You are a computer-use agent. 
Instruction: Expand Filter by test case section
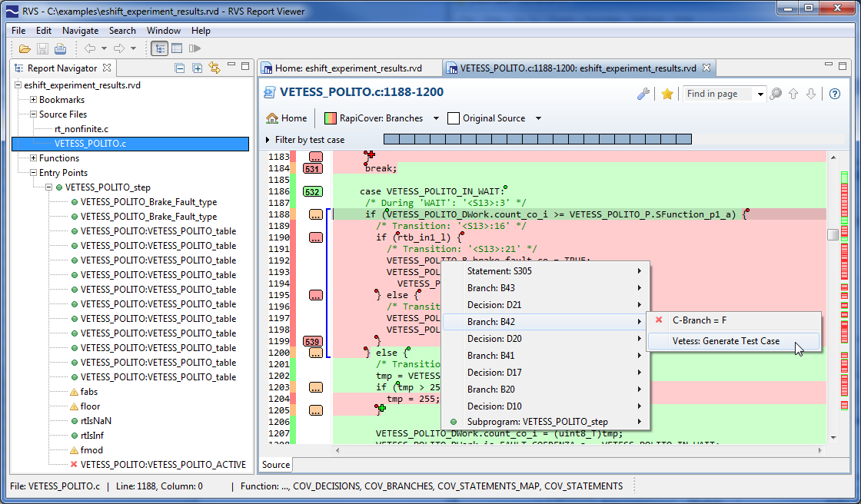pos(268,140)
